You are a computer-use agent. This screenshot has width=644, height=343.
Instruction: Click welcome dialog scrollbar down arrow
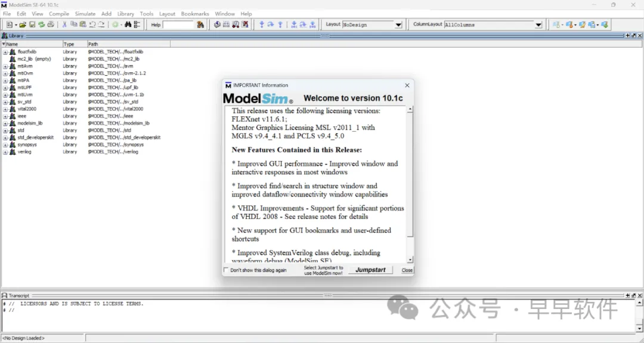click(410, 259)
